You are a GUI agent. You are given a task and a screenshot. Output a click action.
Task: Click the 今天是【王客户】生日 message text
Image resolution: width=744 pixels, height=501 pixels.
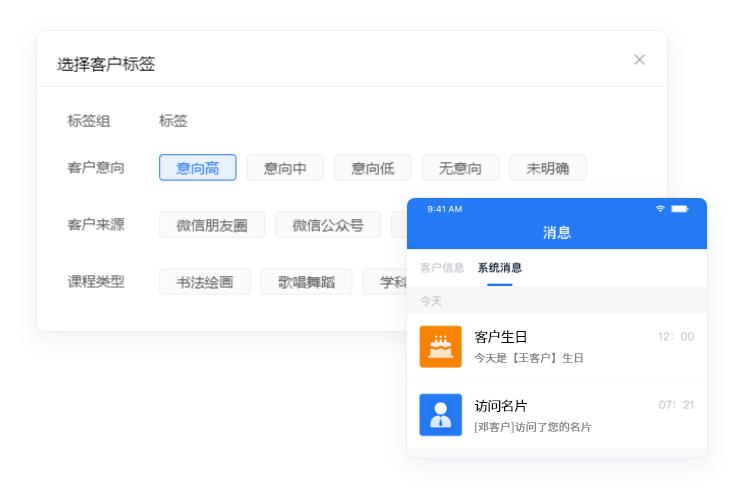point(529,358)
